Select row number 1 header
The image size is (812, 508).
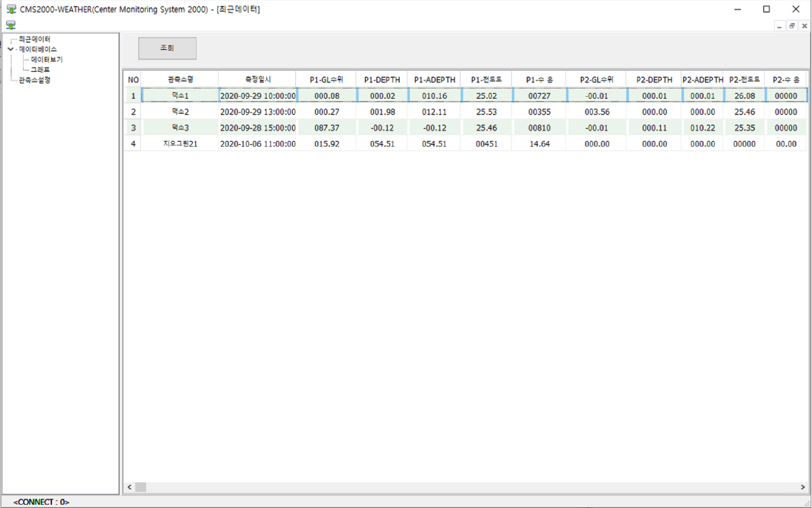pos(133,96)
